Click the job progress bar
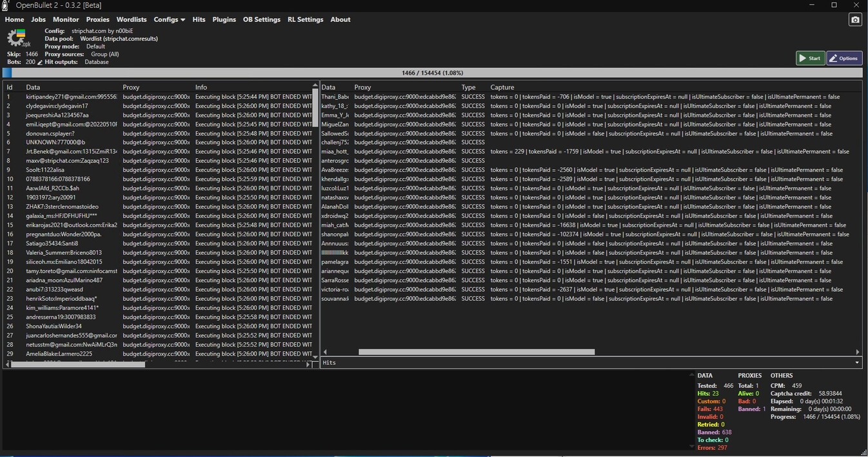 (x=432, y=73)
